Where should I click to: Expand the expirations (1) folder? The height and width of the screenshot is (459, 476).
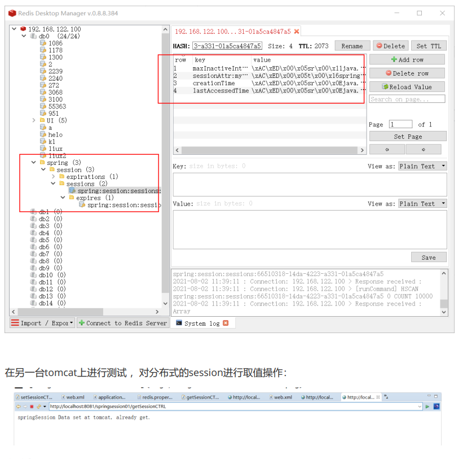(x=53, y=177)
